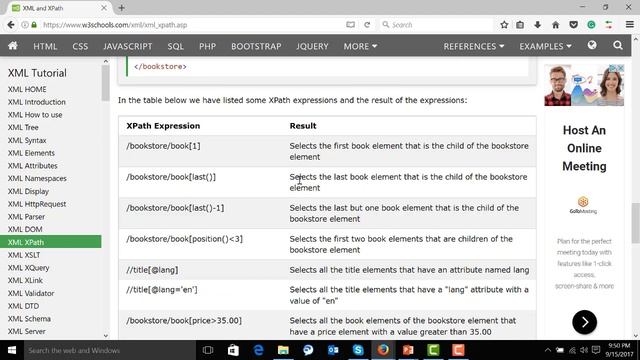Open the PHP menu item
Image resolution: width=640 pixels, height=360 pixels.
(207, 46)
